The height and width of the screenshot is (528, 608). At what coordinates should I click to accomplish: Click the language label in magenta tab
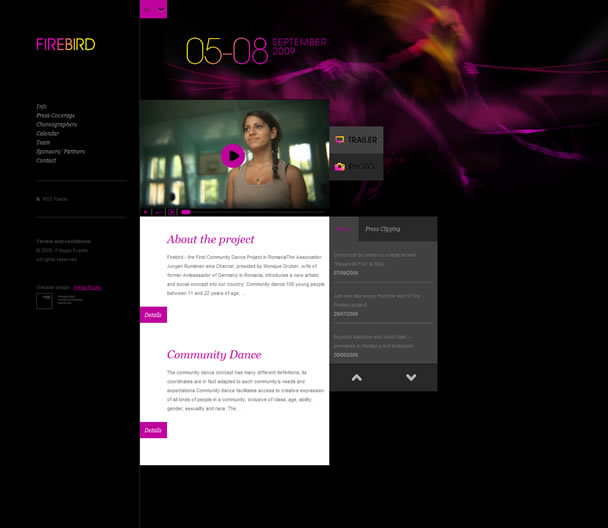[147, 10]
